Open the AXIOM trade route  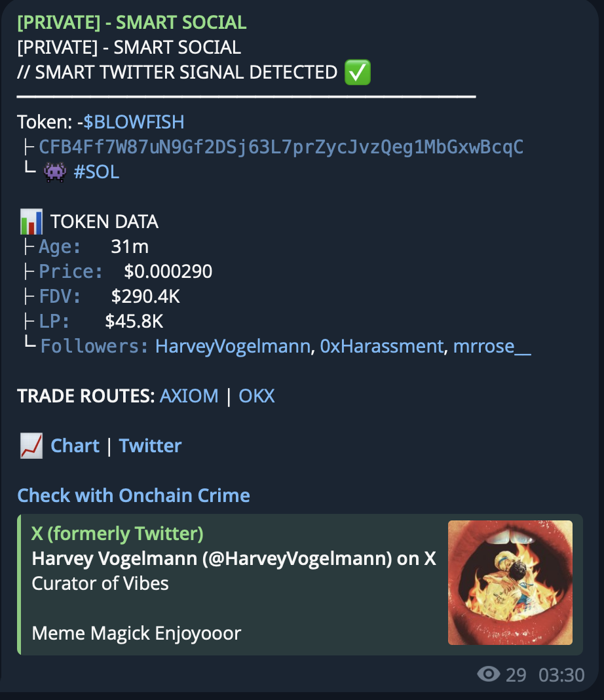189,396
